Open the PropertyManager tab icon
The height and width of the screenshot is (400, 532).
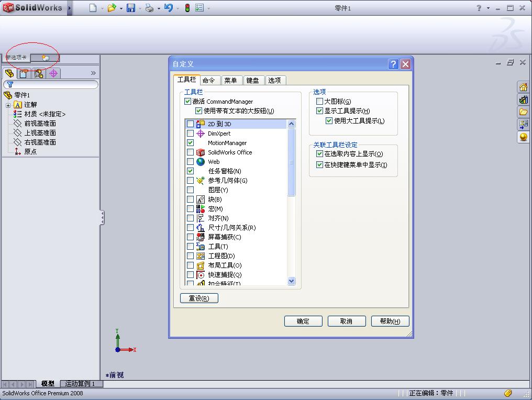tap(24, 73)
